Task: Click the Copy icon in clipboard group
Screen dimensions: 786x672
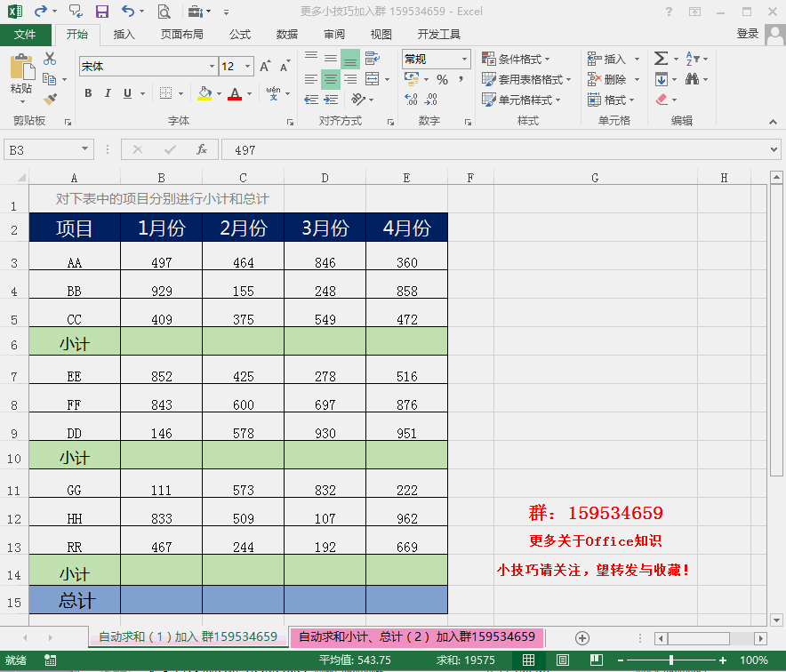Action: (49, 79)
